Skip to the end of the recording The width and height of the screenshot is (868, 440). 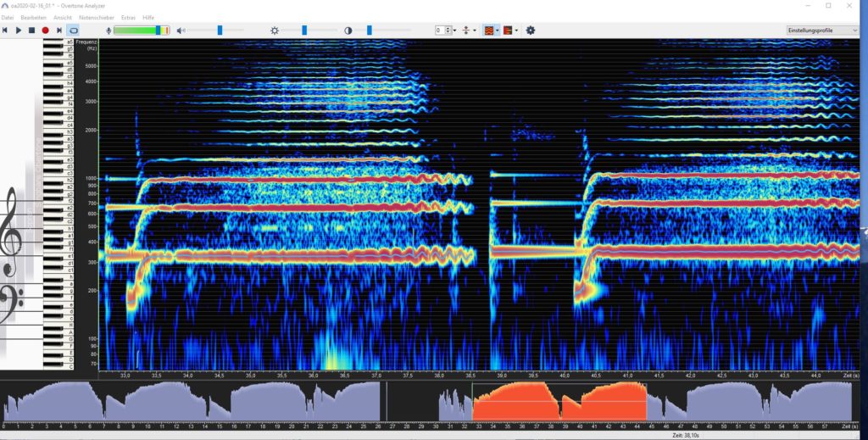point(59,31)
